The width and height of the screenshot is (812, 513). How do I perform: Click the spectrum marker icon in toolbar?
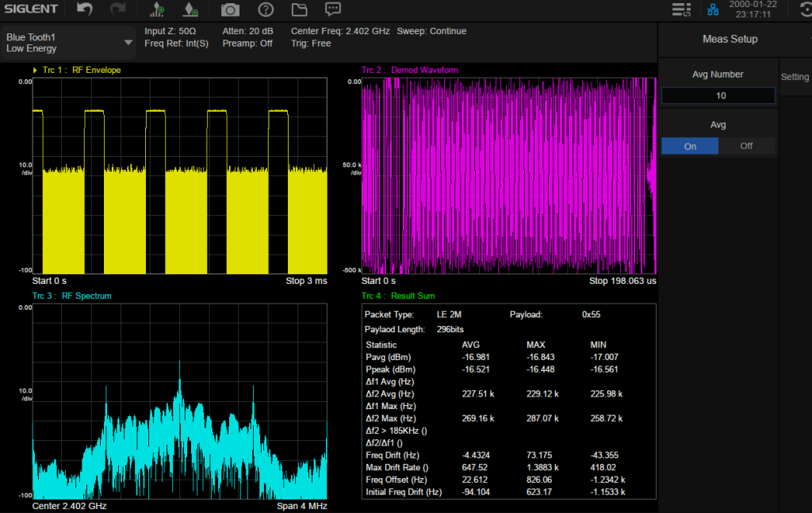tap(157, 10)
